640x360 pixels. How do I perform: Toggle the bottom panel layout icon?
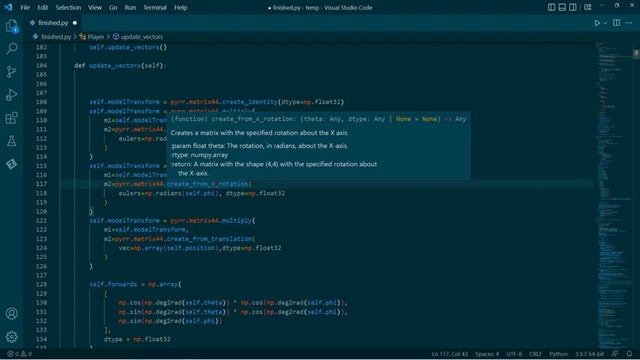click(x=562, y=7)
